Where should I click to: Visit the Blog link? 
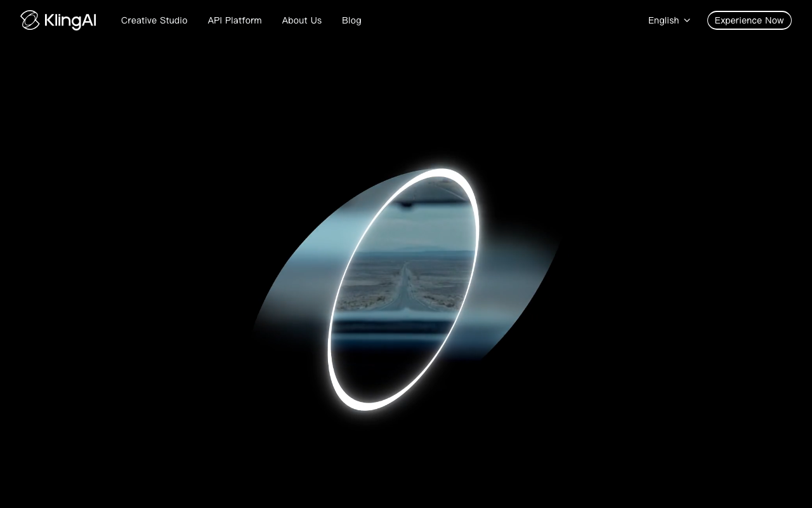coord(351,20)
